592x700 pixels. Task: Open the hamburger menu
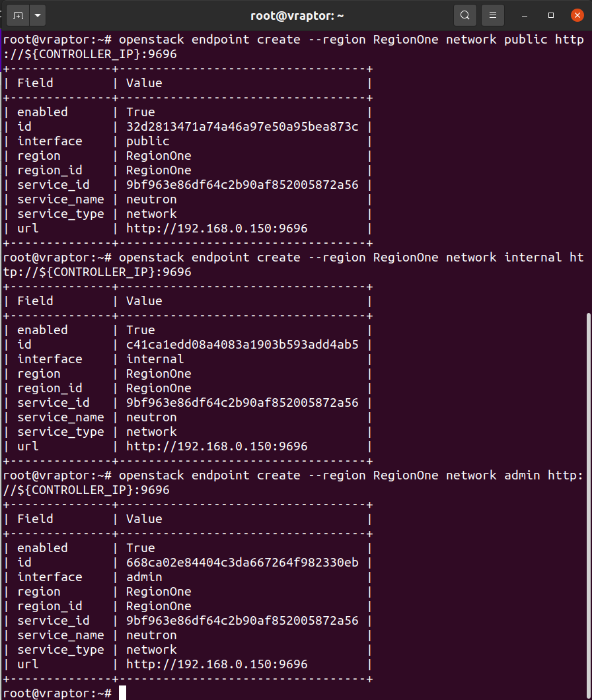(x=493, y=16)
